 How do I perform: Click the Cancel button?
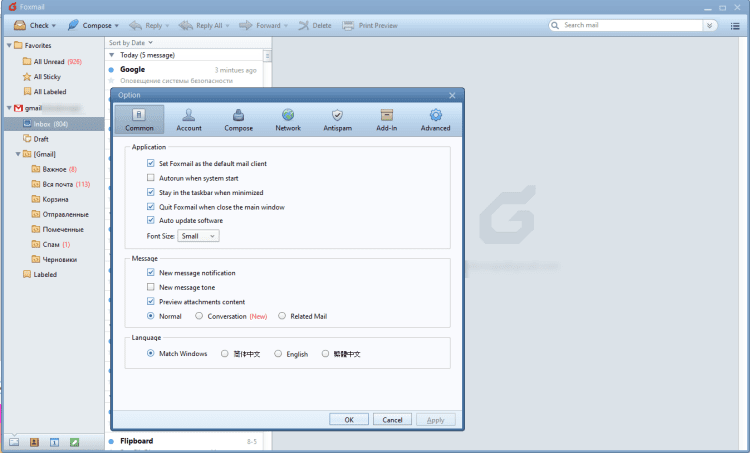(392, 420)
